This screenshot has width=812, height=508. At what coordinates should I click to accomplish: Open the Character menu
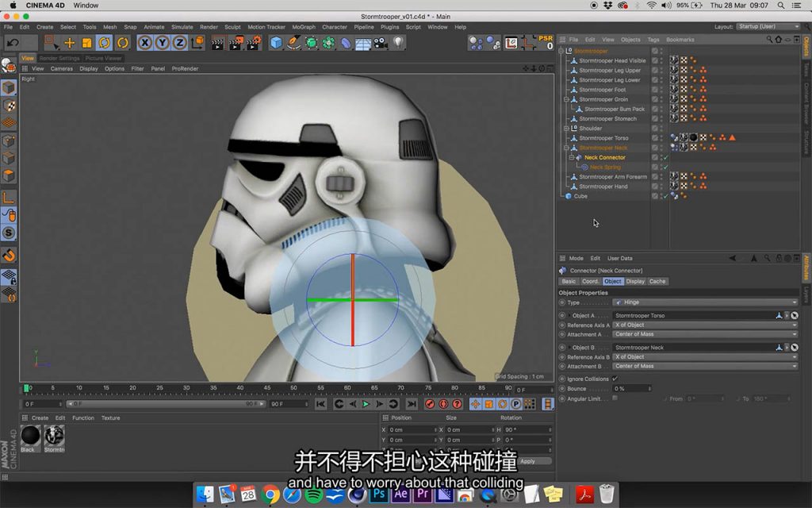[x=335, y=27]
